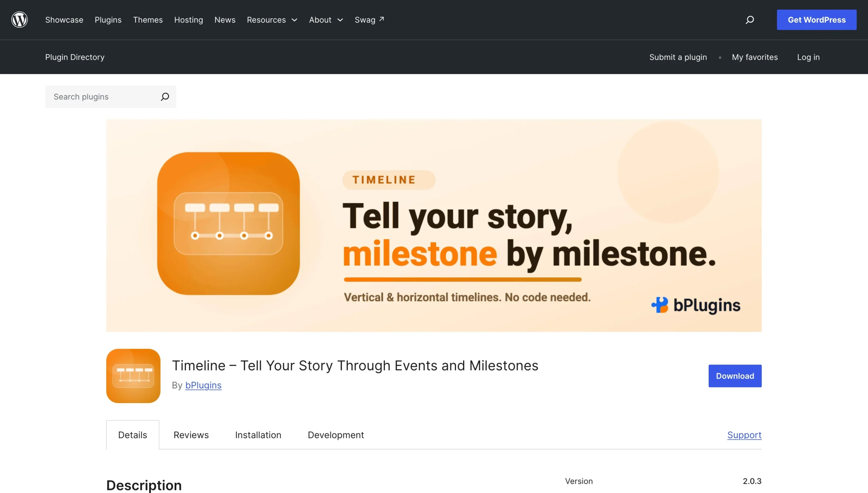Open the Plugin Directory link
Image resolution: width=868 pixels, height=493 pixels.
coord(75,57)
